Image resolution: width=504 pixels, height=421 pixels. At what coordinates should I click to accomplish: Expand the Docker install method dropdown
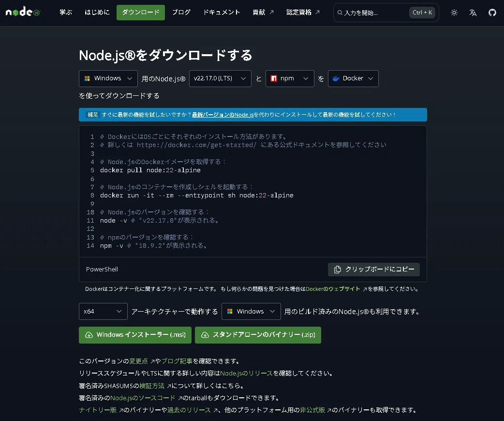pos(353,78)
